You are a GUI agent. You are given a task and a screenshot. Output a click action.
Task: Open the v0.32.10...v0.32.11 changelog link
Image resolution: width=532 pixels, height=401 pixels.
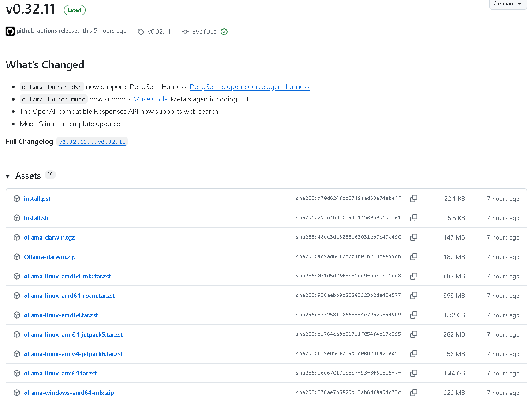pos(93,142)
